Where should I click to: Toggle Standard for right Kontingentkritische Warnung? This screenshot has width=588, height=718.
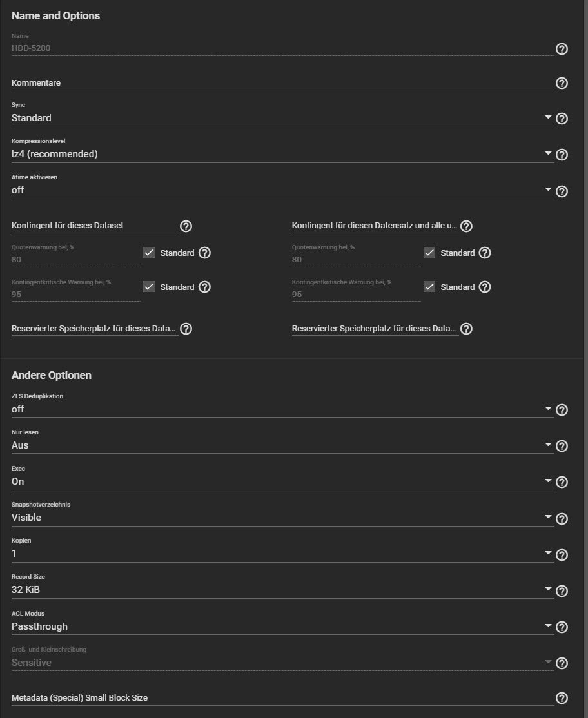click(x=429, y=287)
